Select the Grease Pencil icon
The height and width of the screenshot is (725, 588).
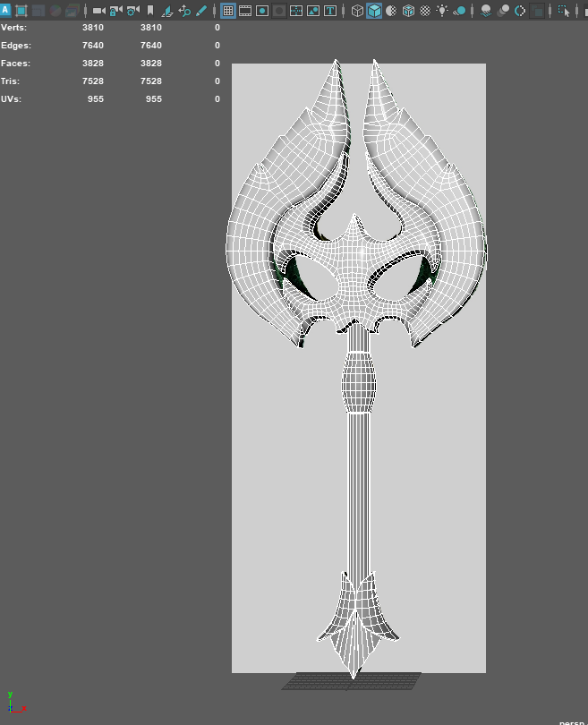(201, 11)
